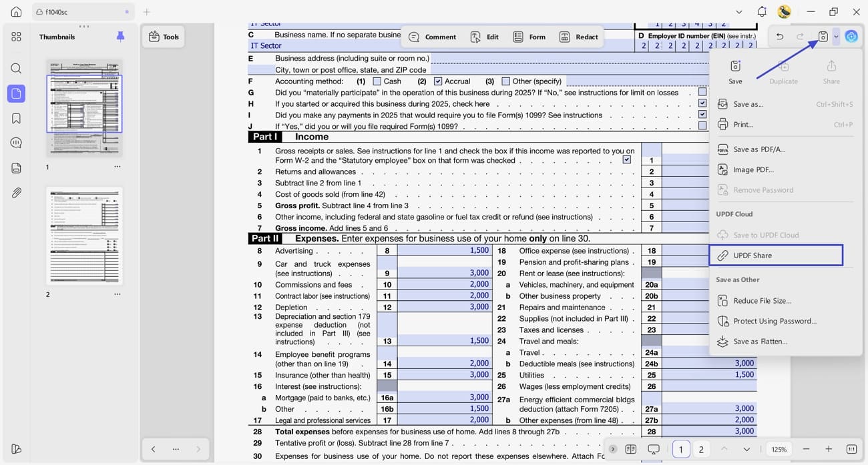Viewport: 868px width, 465px height.
Task: Go to previous page arrow in bottom-left bar
Action: tap(153, 449)
